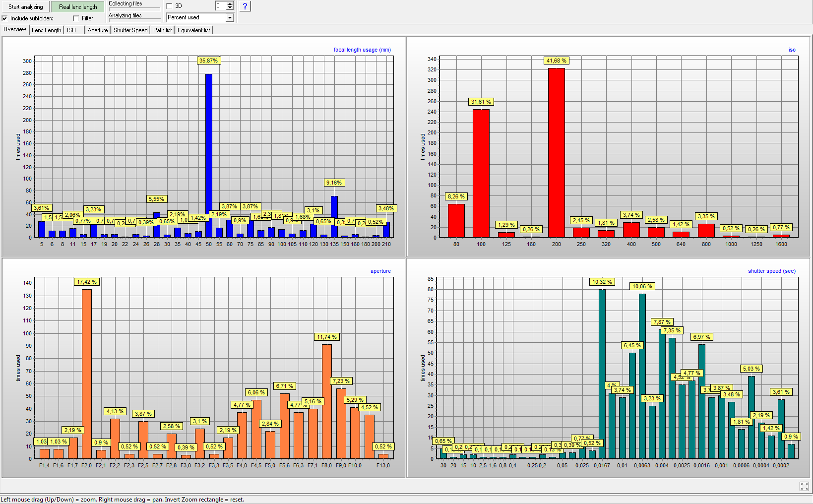Click the question mark help icon
This screenshot has width=813, height=504.
(245, 6)
